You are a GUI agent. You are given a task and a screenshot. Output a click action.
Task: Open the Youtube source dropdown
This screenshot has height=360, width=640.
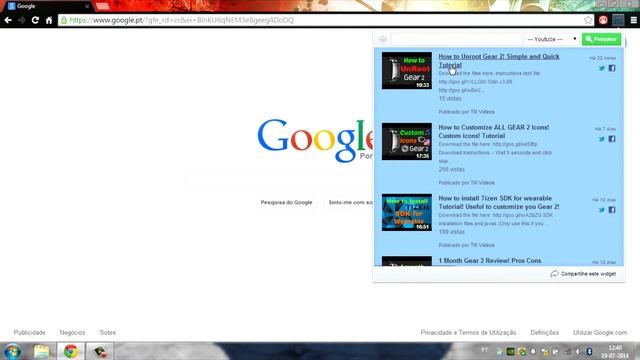(551, 39)
